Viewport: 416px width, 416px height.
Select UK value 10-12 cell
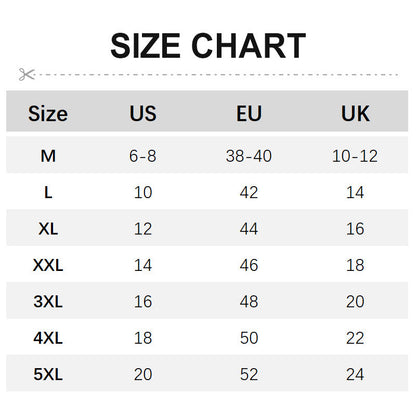355,156
